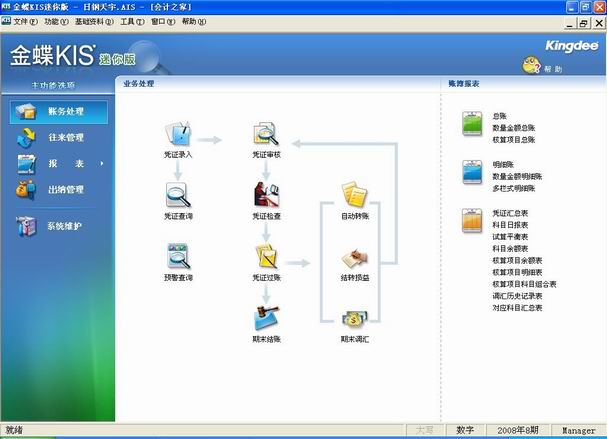Open the 凭证查询 voucher query icon

[178, 195]
